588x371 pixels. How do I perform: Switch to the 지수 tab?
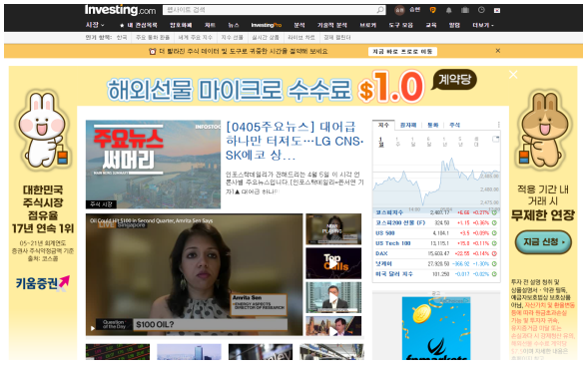pyautogui.click(x=383, y=125)
